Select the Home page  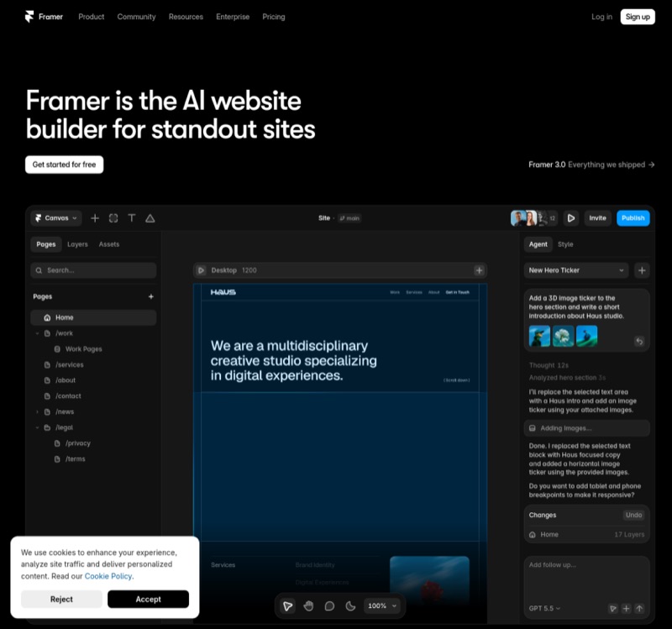pos(93,317)
